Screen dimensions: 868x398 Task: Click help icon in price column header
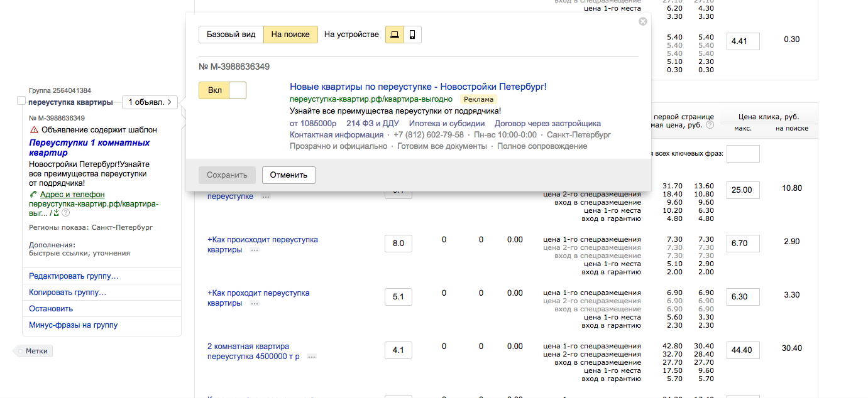(710, 125)
